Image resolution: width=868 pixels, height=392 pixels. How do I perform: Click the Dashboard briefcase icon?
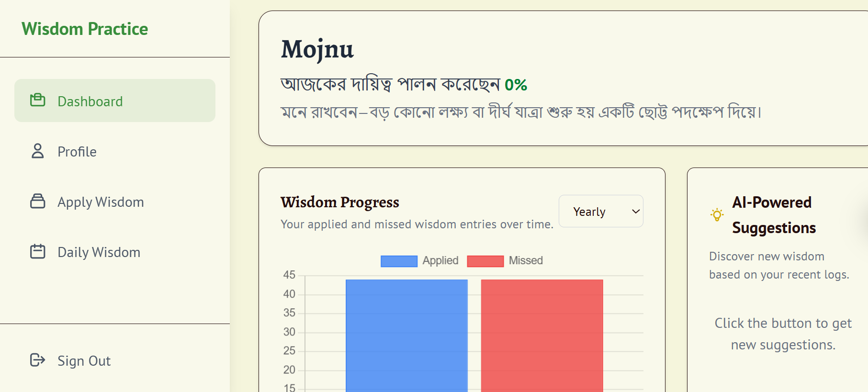point(37,101)
